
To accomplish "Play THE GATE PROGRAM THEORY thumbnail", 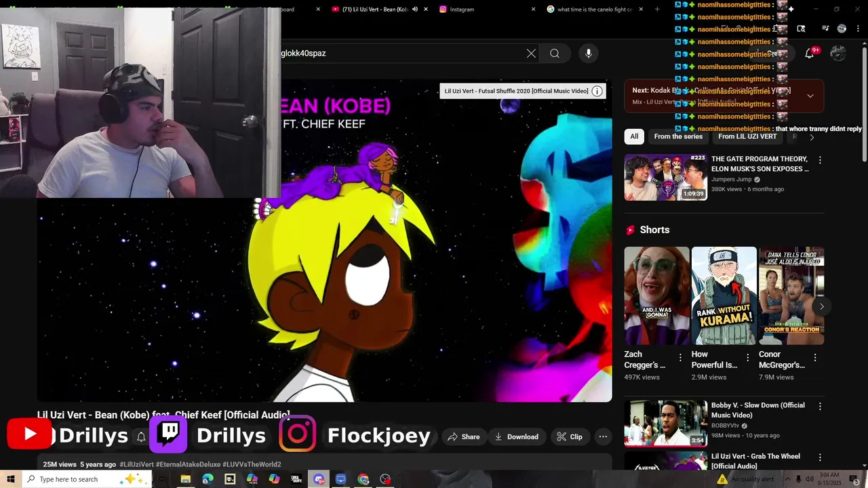I will [x=666, y=178].
